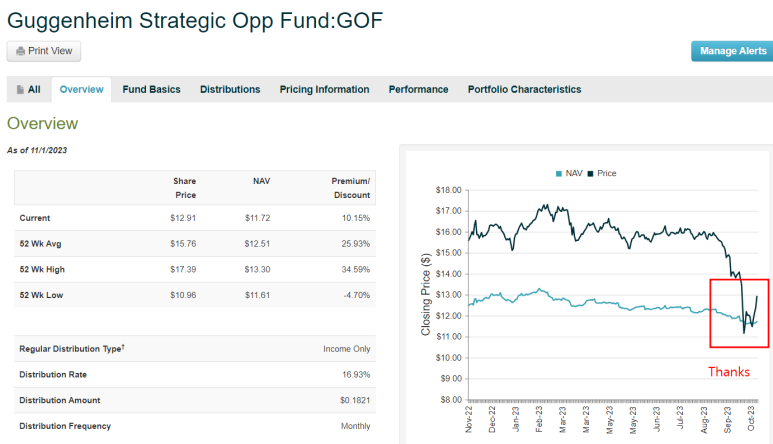Click the document icon on All tab
Screen dimensions: 773x444
(x=20, y=90)
